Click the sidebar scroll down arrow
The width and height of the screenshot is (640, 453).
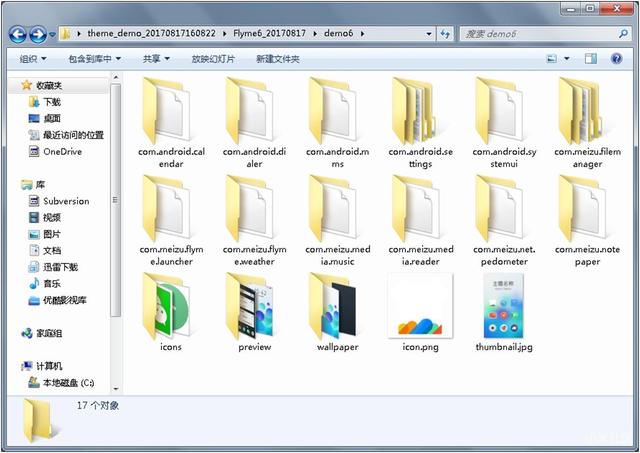pos(116,389)
